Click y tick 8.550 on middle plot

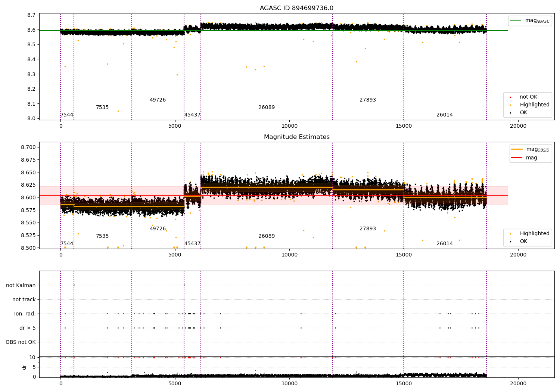point(28,223)
